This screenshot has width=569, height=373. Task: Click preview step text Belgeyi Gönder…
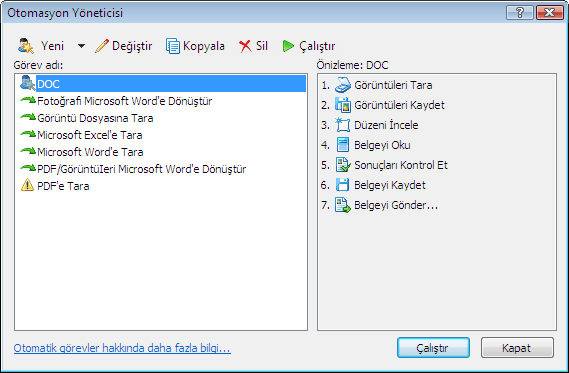coord(396,205)
